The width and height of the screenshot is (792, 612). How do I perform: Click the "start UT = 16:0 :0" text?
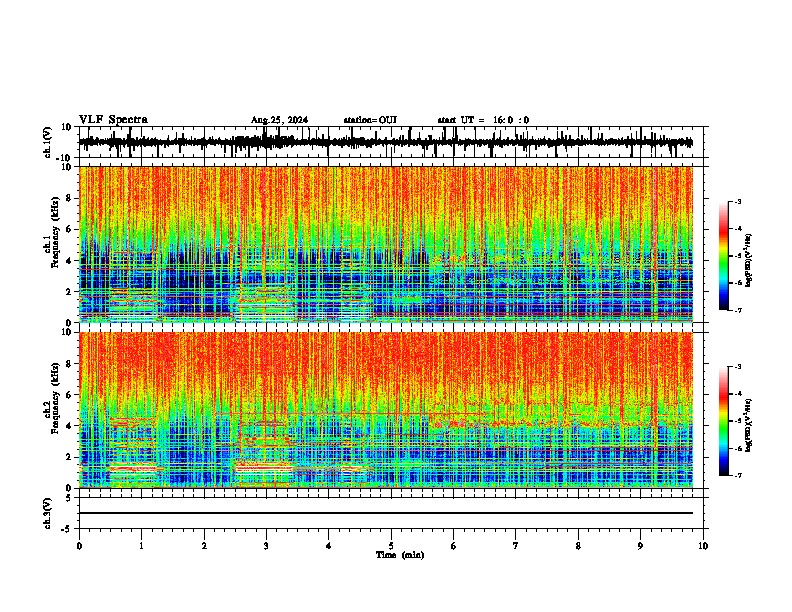tap(483, 120)
